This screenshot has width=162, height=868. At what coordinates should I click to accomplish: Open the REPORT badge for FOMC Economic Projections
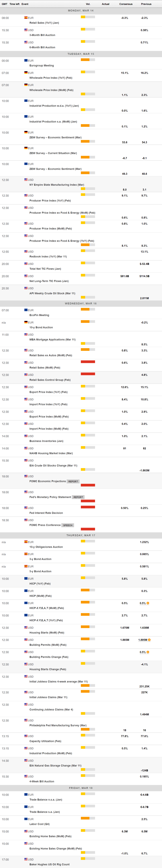pyautogui.click(x=73, y=481)
